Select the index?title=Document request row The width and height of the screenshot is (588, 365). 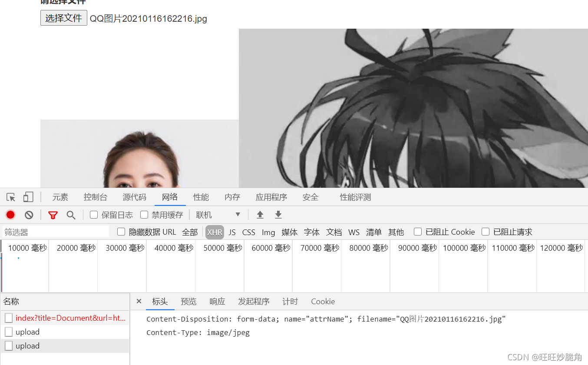65,318
